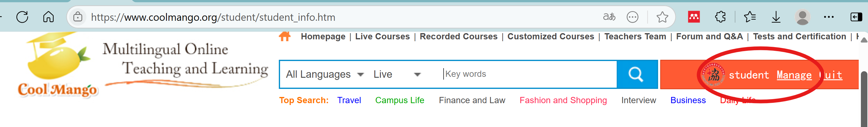The width and height of the screenshot is (868, 127).
Task: Open browser settings three-dot menu
Action: pos(828,17)
